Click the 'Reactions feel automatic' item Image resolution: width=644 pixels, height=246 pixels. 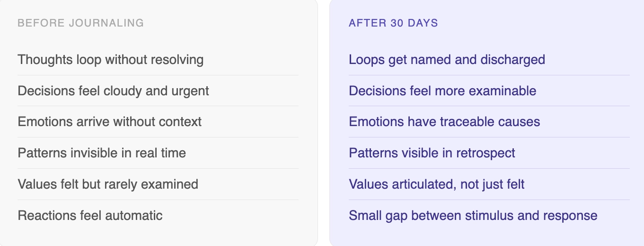click(90, 216)
